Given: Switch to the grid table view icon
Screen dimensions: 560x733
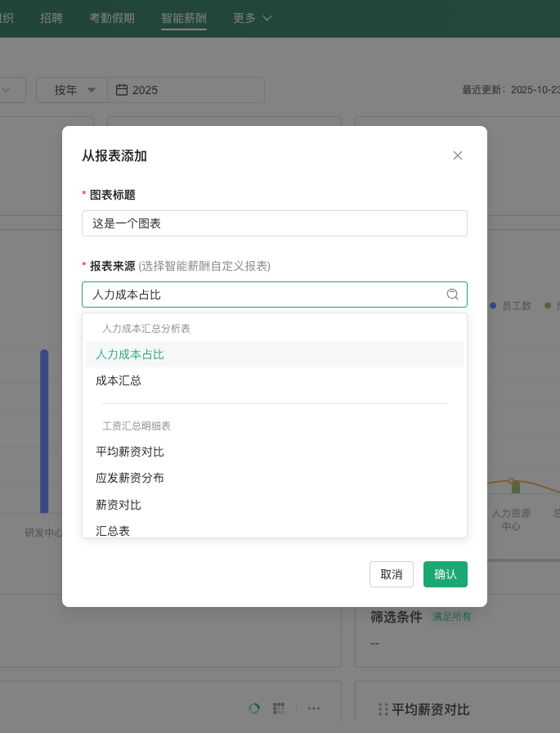Looking at the screenshot, I should point(279,708).
